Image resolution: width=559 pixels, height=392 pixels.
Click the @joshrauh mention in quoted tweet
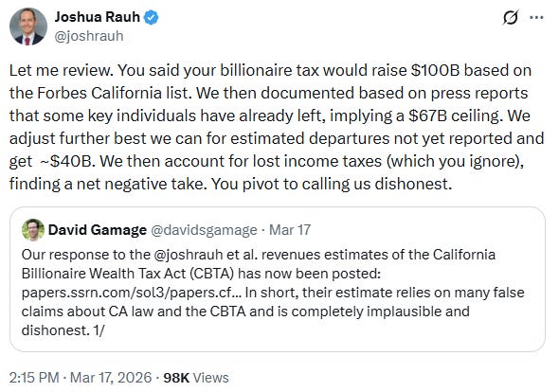click(x=189, y=255)
